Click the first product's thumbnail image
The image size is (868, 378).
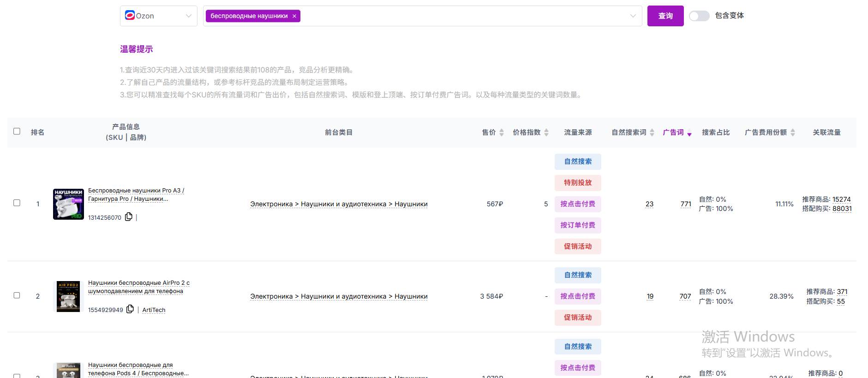tap(68, 204)
